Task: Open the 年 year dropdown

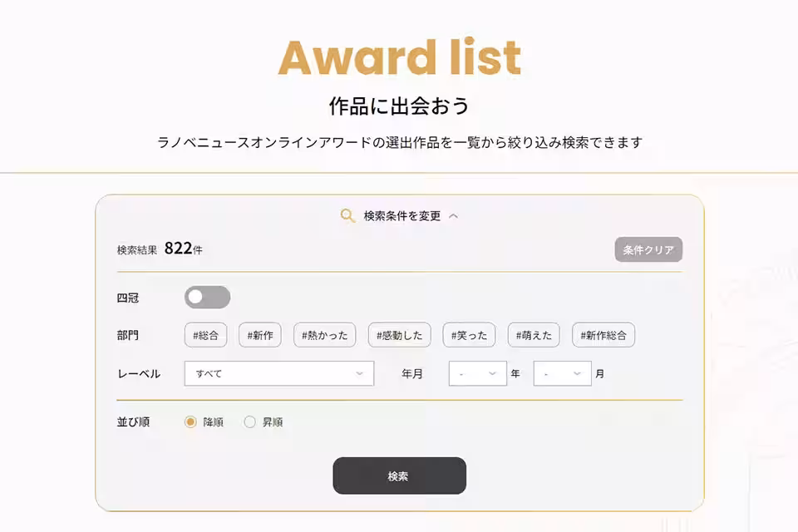Action: 477,373
